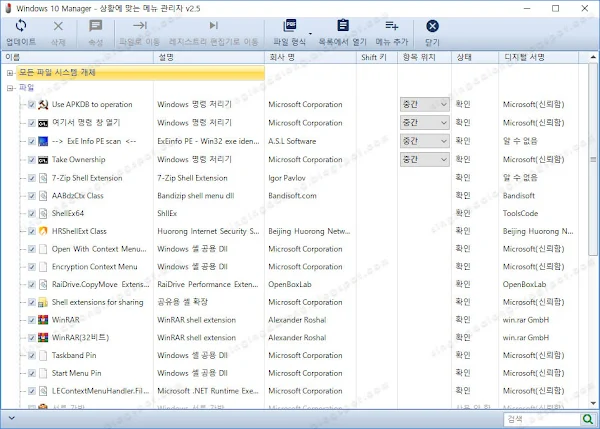Click the HRShellExt Class shield icon

click(x=43, y=231)
